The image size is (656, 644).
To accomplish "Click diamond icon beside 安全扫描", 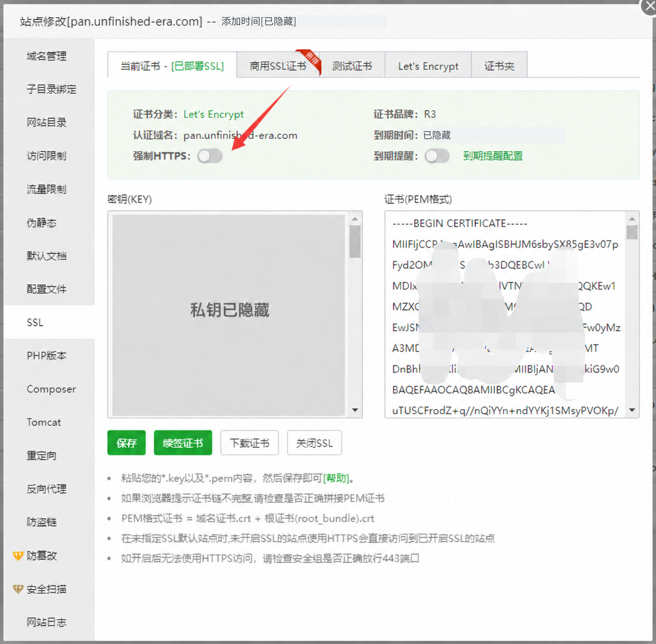I will 18,589.
